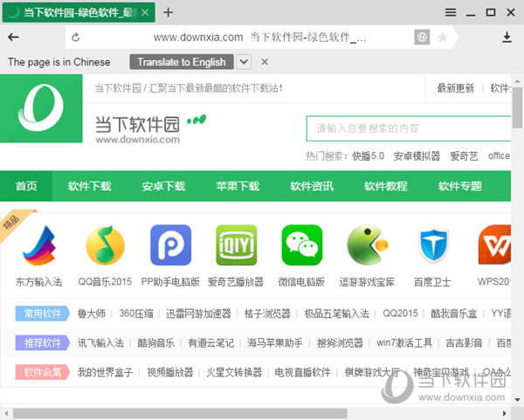Dismiss the translation bar
Viewport: 524px width, 420px height.
coord(265,62)
